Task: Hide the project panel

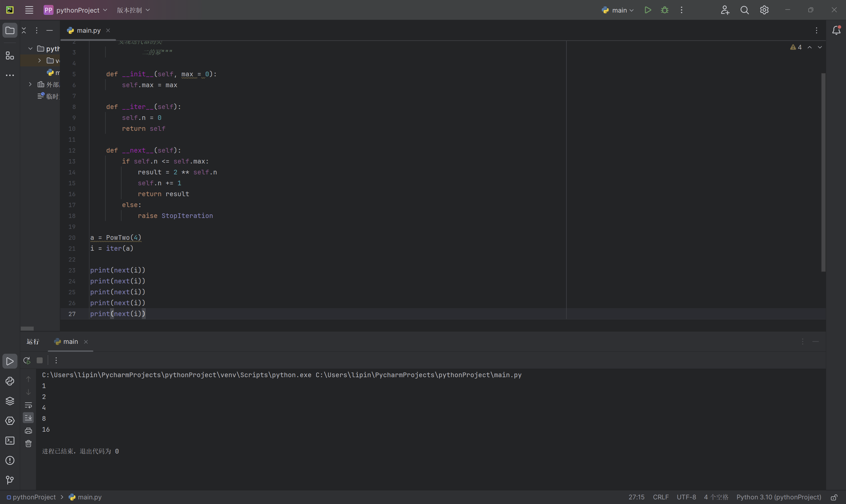Action: pos(50,30)
